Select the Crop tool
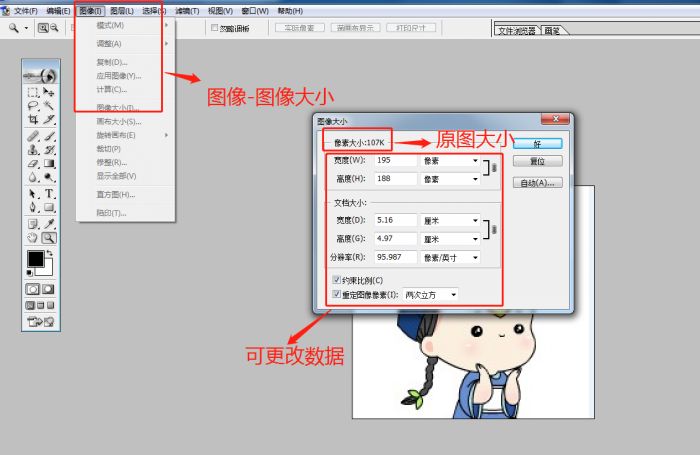Image resolution: width=700 pixels, height=455 pixels. point(33,119)
